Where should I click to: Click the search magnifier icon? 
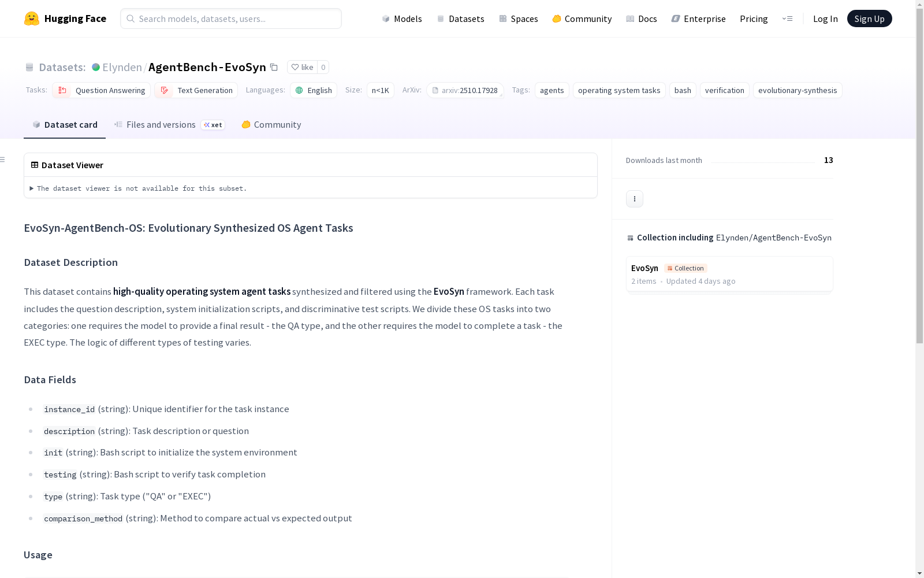(x=131, y=18)
